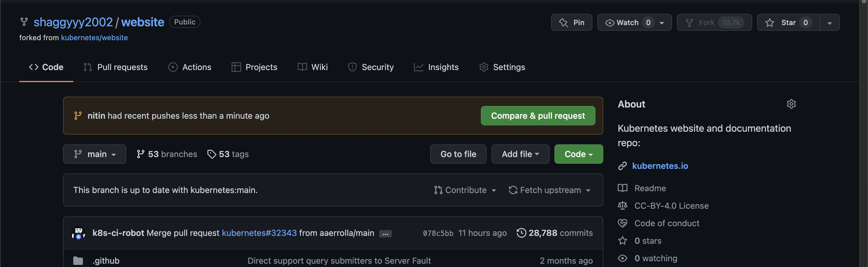
Task: Open the website repository link
Action: pyautogui.click(x=143, y=22)
